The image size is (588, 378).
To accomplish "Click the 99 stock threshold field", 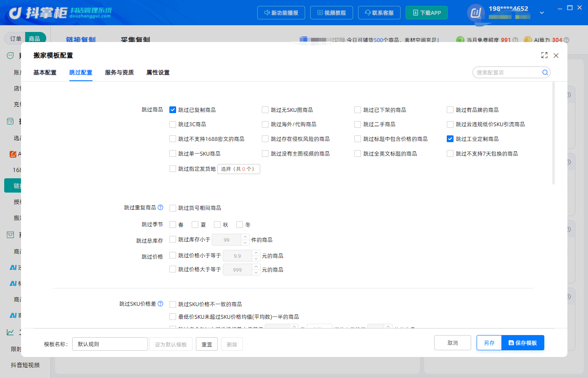I will 227,240.
